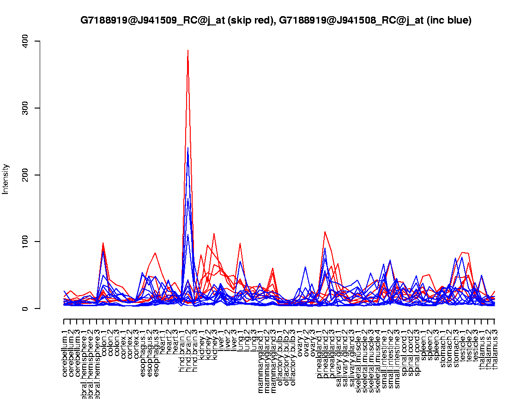532x399 pixels.
Task: Click the 100 tick label on y-axis
Action: click(x=25, y=242)
